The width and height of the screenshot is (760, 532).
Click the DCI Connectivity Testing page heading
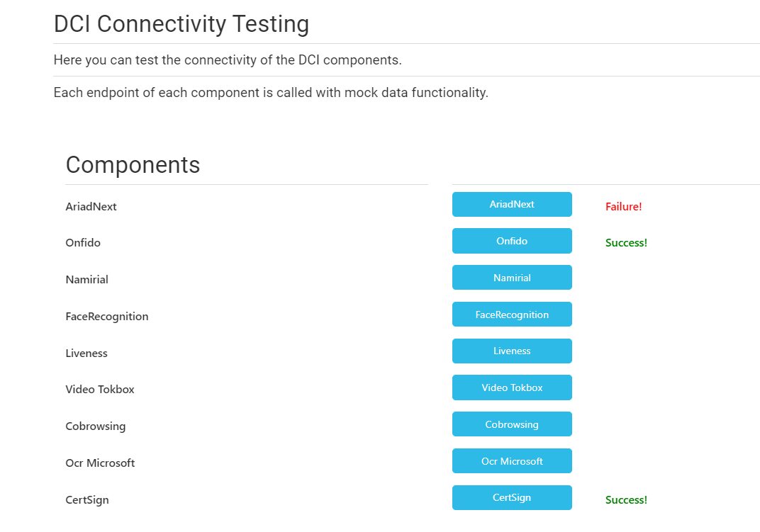(x=181, y=24)
